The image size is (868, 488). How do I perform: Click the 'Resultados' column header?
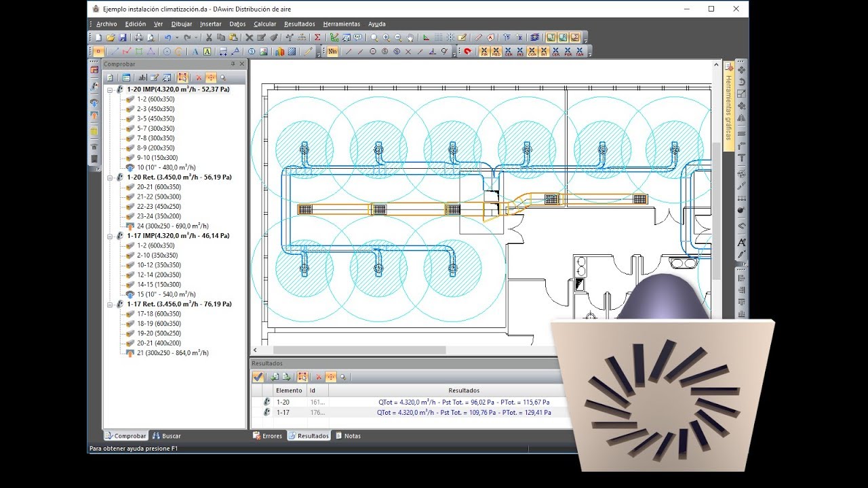click(464, 390)
